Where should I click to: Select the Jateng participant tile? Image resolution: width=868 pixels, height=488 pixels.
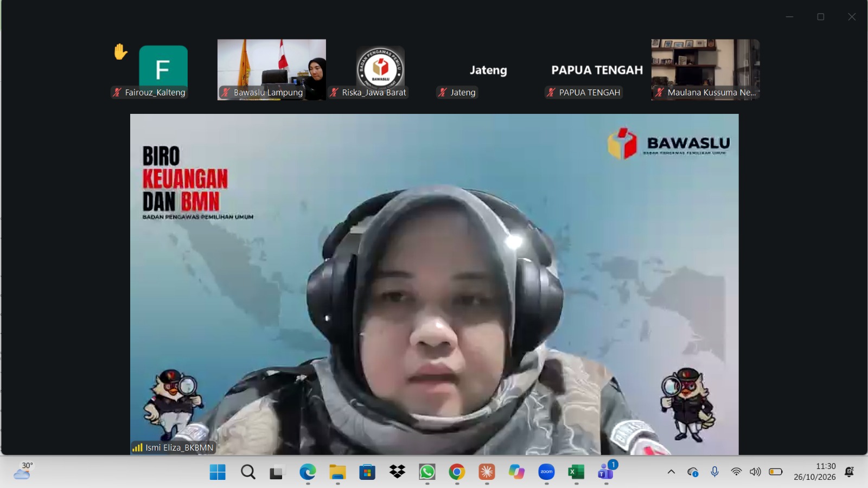(x=488, y=70)
